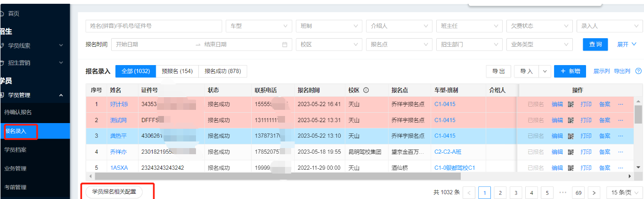Click 导出列 link
Screen dimensions: 644x199
[x=622, y=71]
